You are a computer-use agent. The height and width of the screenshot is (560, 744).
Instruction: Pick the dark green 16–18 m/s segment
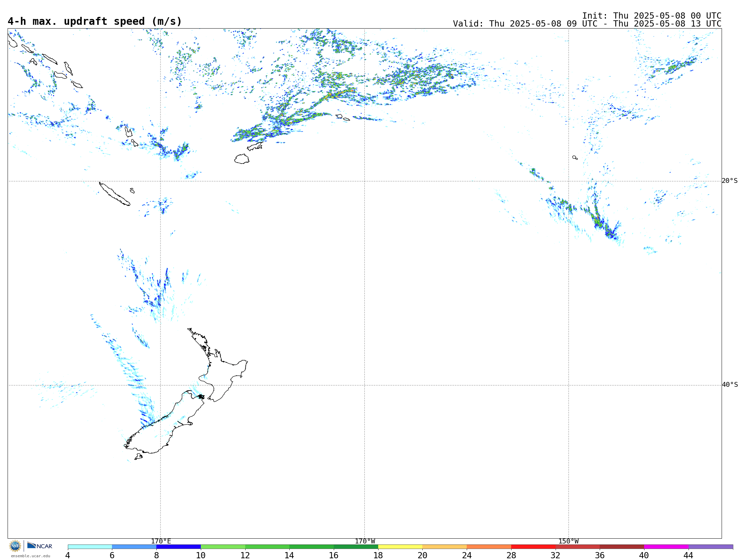pos(356,547)
